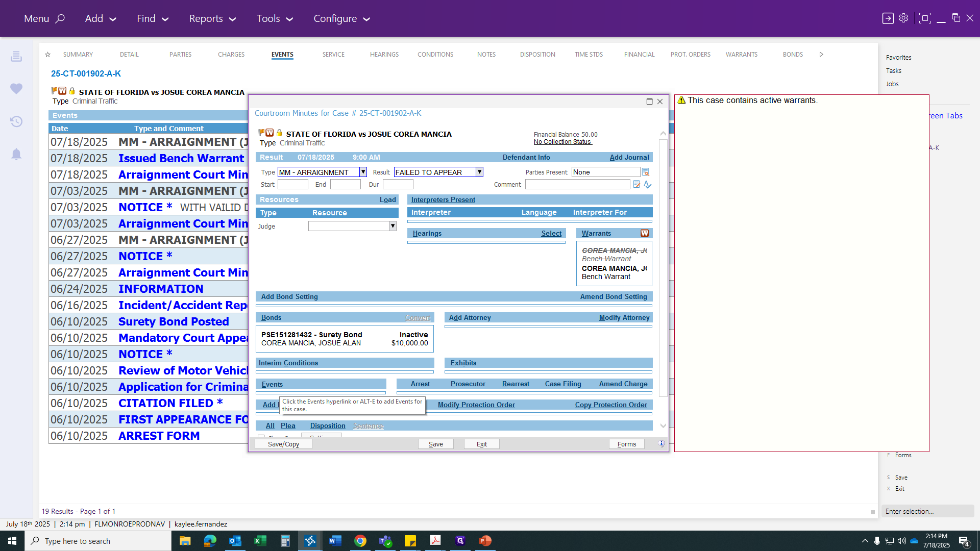
Task: Switch to the FINANCIAL tab
Action: (639, 54)
